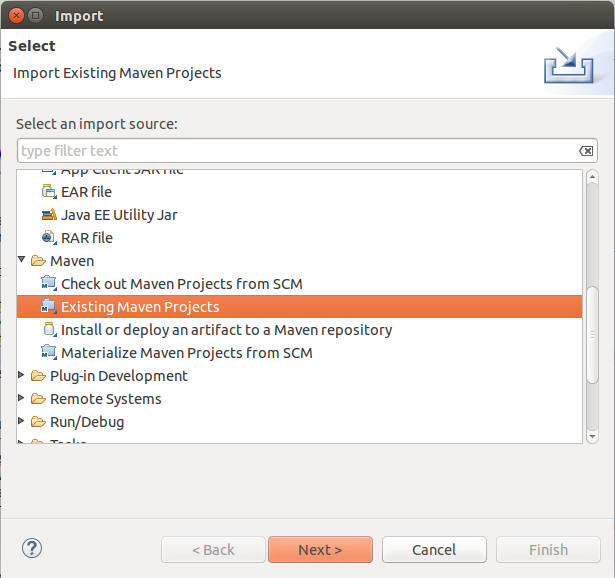Expand the Run/Debug folder

click(x=23, y=422)
